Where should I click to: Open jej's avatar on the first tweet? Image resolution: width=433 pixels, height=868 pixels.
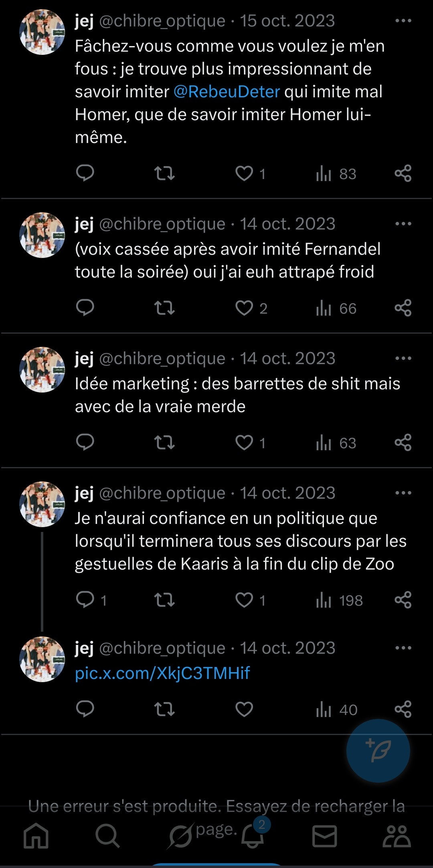(42, 32)
